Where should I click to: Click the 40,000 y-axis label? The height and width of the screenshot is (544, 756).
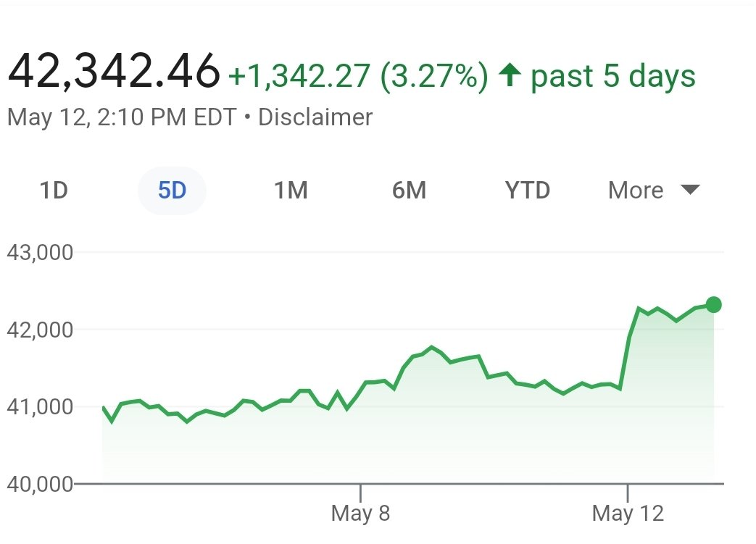40,483
